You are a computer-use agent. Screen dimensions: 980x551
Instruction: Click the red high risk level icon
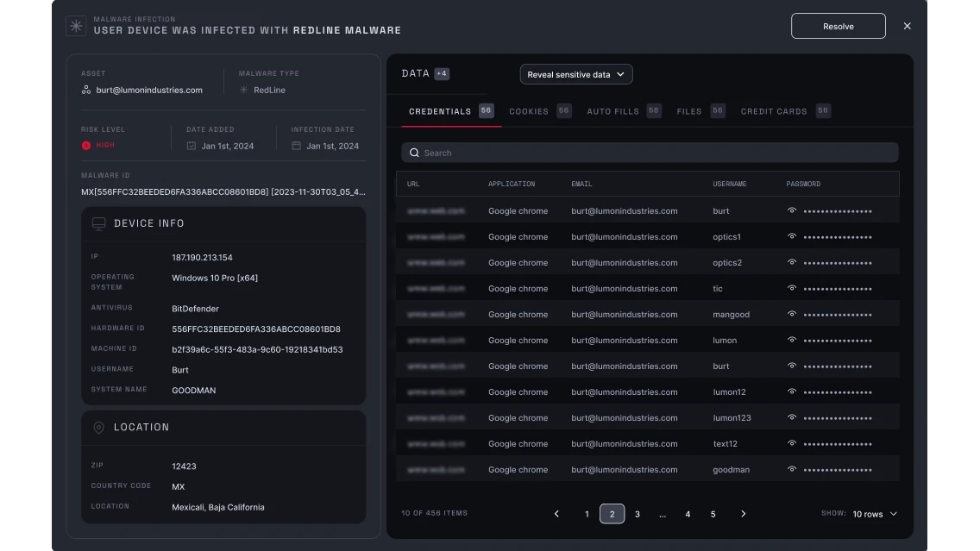(x=86, y=146)
